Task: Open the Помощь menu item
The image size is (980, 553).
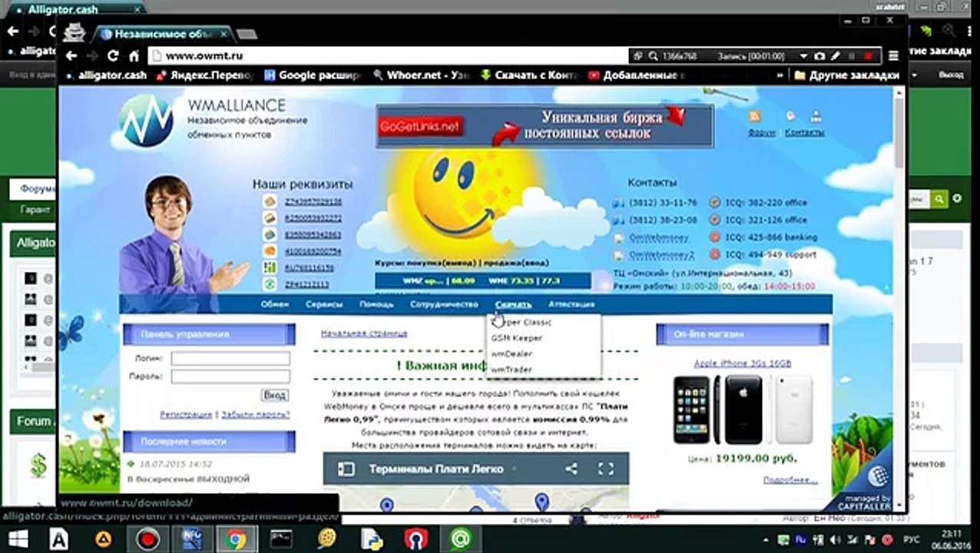Action: point(376,304)
